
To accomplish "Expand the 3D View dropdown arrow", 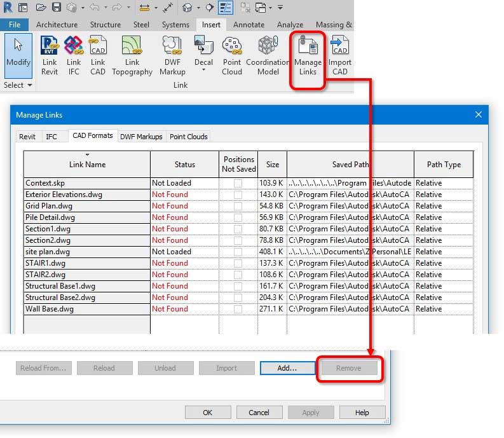I will pos(198,8).
